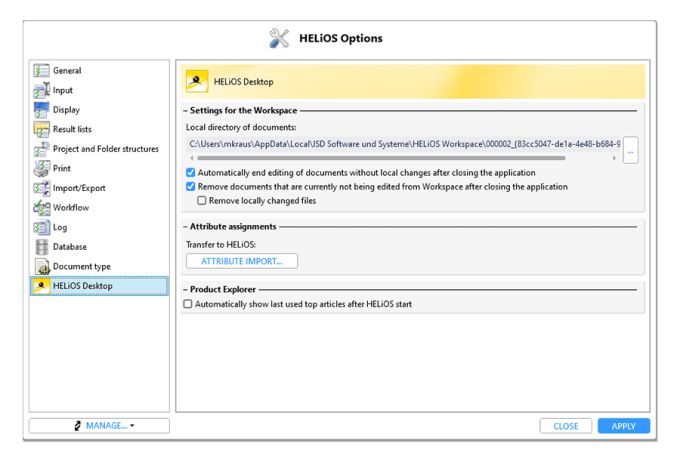This screenshot has width=680, height=453.
Task: Open Project and Folder structures label
Action: coord(106,149)
